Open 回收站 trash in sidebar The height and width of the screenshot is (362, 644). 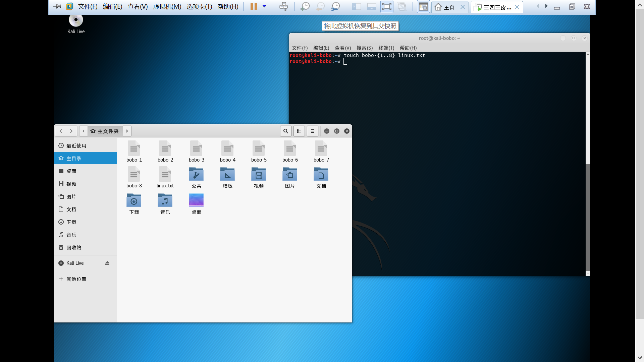(x=74, y=248)
